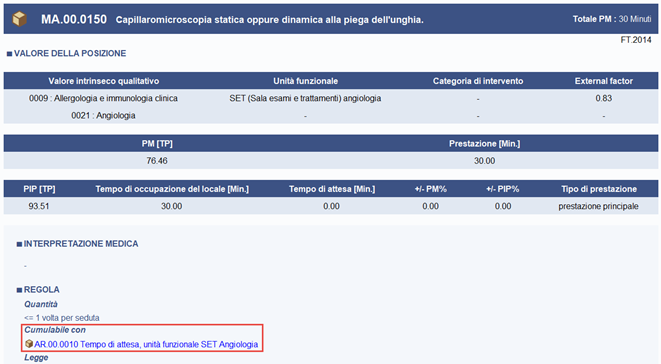This screenshot has width=661, height=364.
Task: Click the +/- PIP% column header
Action: (503, 189)
